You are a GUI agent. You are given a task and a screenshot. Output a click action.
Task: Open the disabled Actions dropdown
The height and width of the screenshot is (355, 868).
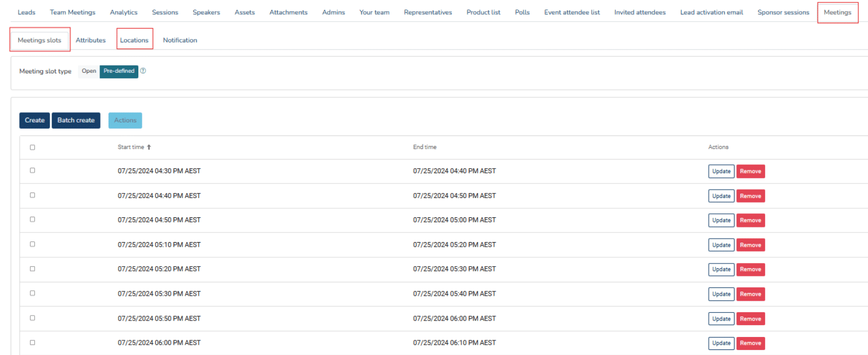click(x=125, y=120)
